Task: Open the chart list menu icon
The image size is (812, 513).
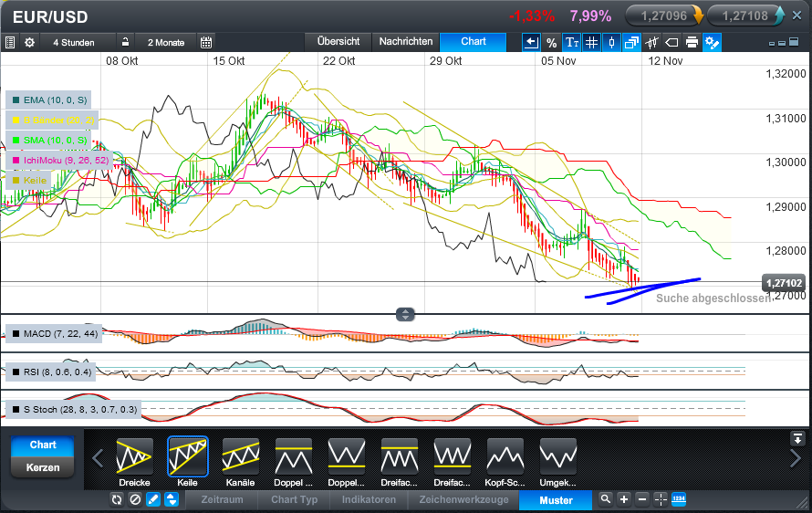Action: pos(10,43)
